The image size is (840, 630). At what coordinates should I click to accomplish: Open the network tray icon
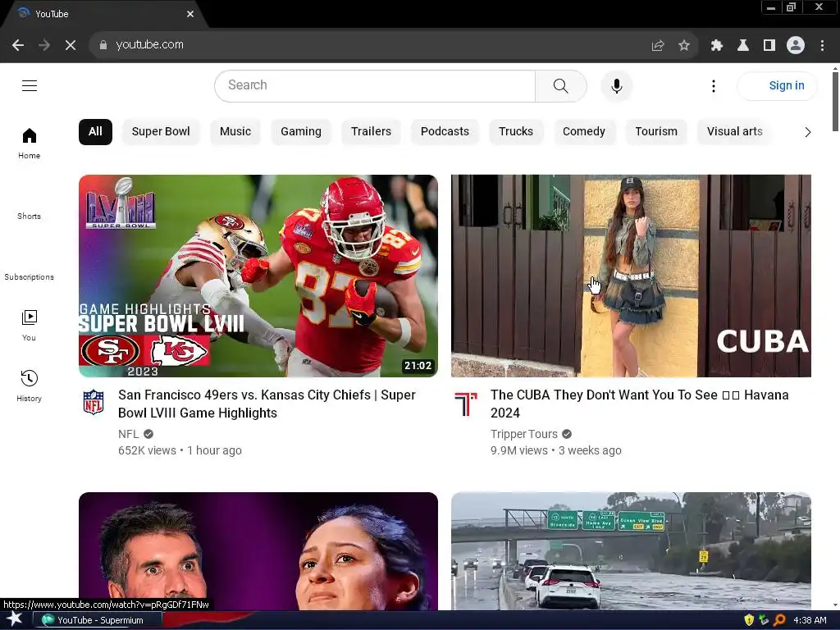pos(765,620)
